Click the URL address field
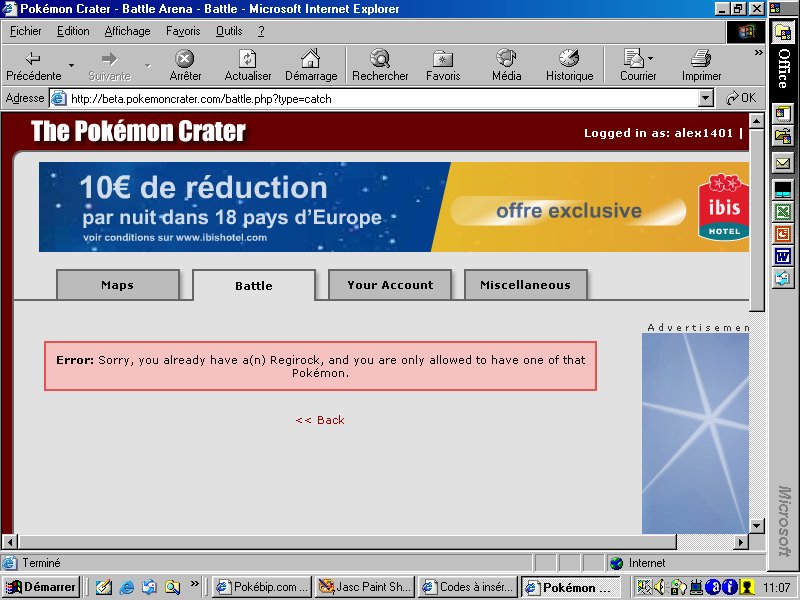The image size is (800, 600). point(380,99)
